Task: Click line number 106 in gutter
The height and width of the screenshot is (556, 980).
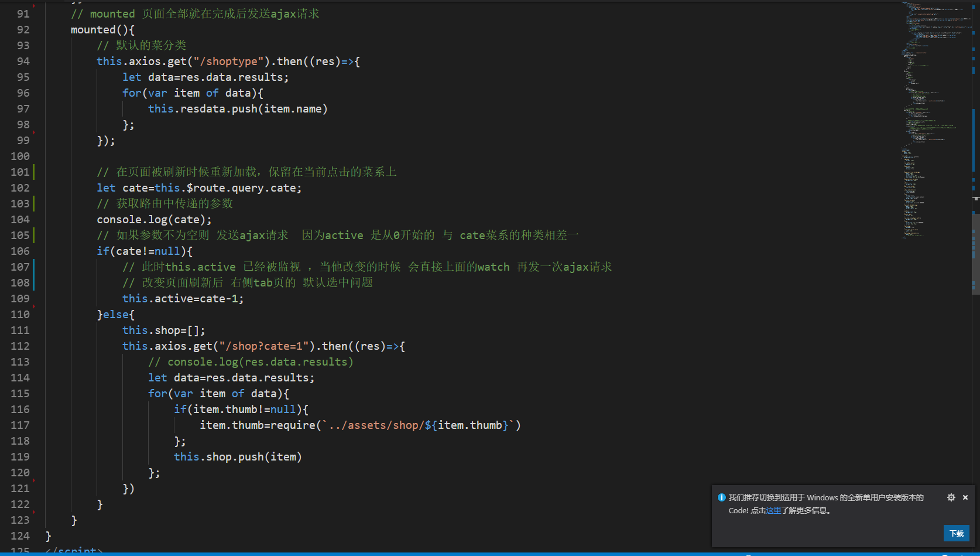Action: click(x=20, y=251)
